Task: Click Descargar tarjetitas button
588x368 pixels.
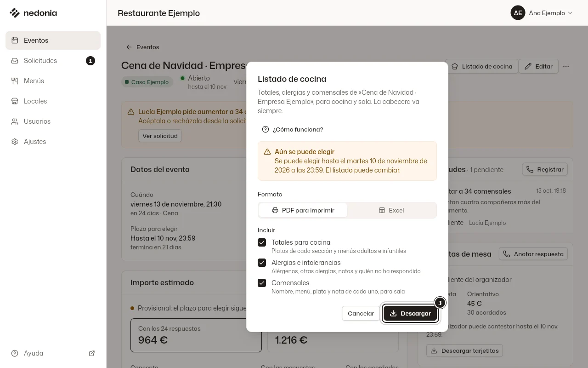Action: (x=464, y=351)
